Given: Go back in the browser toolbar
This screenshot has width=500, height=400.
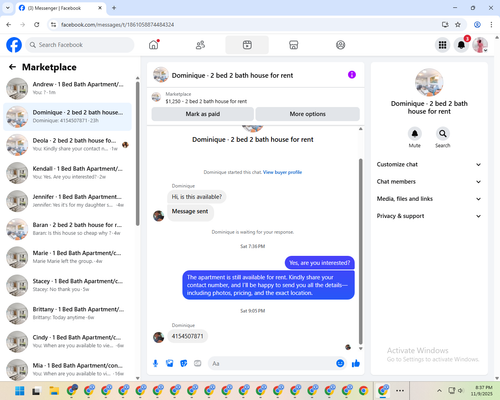Looking at the screenshot, I should pos(9,25).
